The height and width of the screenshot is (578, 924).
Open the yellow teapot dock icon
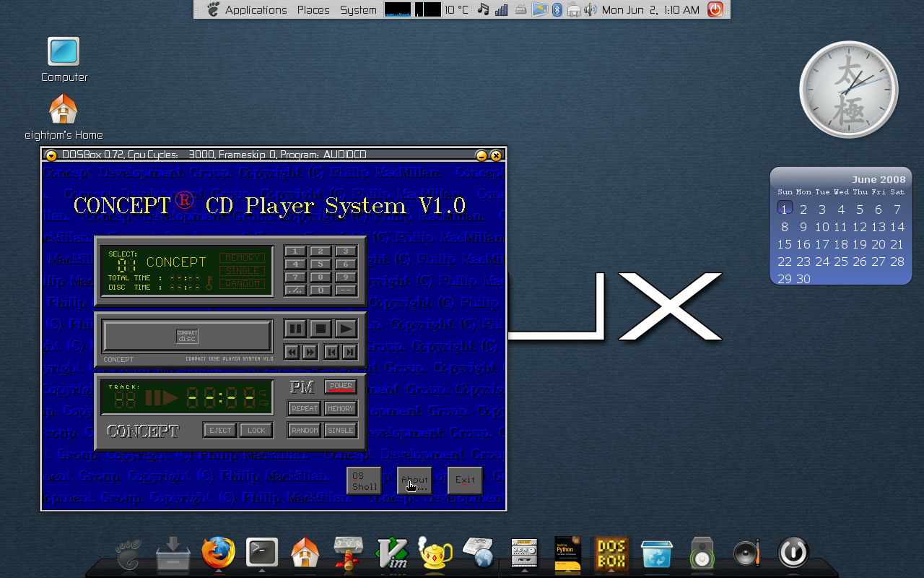[437, 554]
